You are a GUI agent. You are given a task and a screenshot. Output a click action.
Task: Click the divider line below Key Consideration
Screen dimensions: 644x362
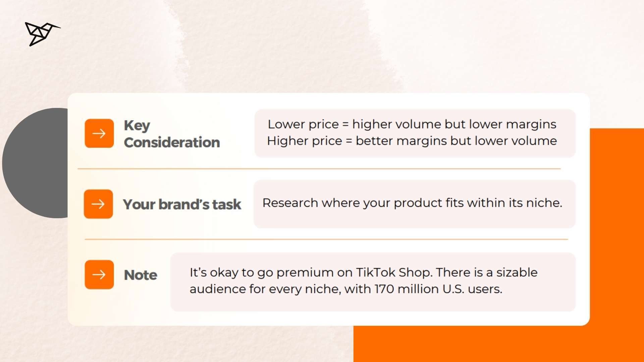click(x=319, y=169)
